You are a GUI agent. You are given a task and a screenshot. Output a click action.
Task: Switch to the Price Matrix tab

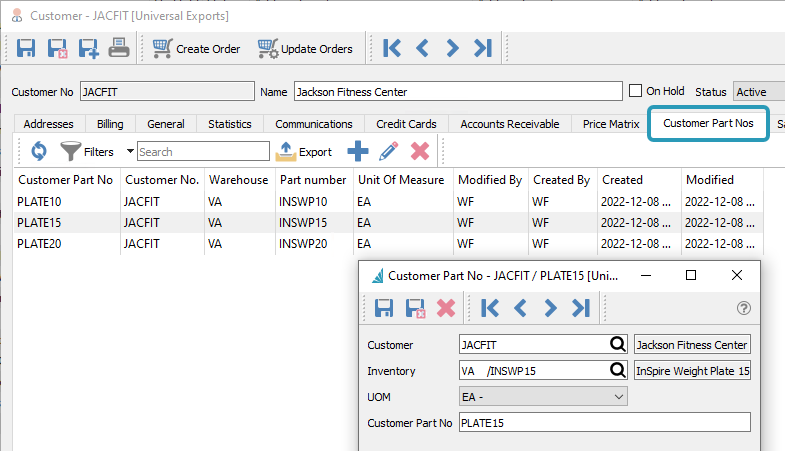pyautogui.click(x=610, y=124)
